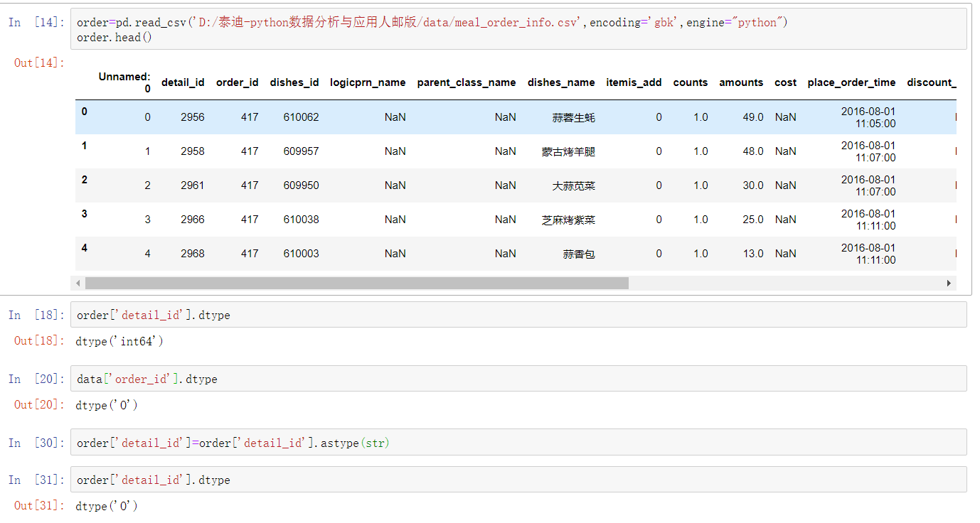
Task: Click the 'Out[20]:' output prompt
Action: point(39,405)
